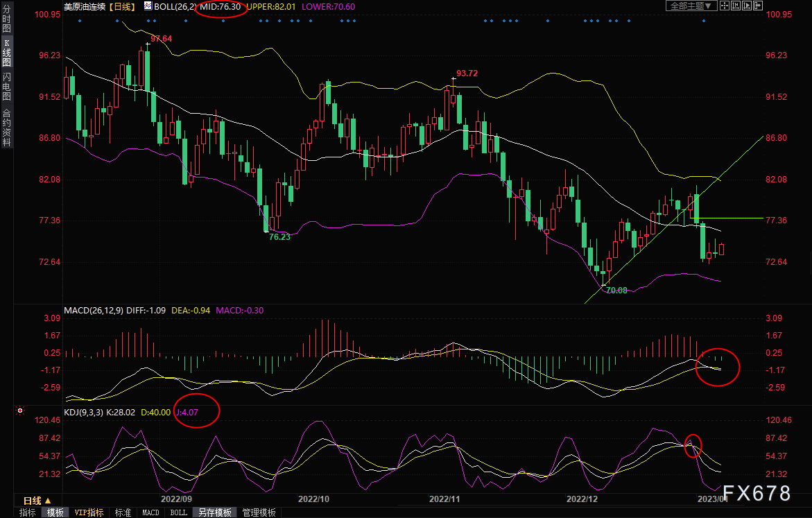Select the 模板 bottom tab
Screen dimensions: 812x518
pyautogui.click(x=55, y=512)
